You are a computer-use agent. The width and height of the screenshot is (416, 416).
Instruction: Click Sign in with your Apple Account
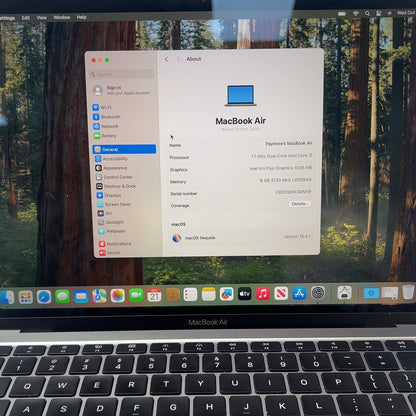pyautogui.click(x=123, y=90)
